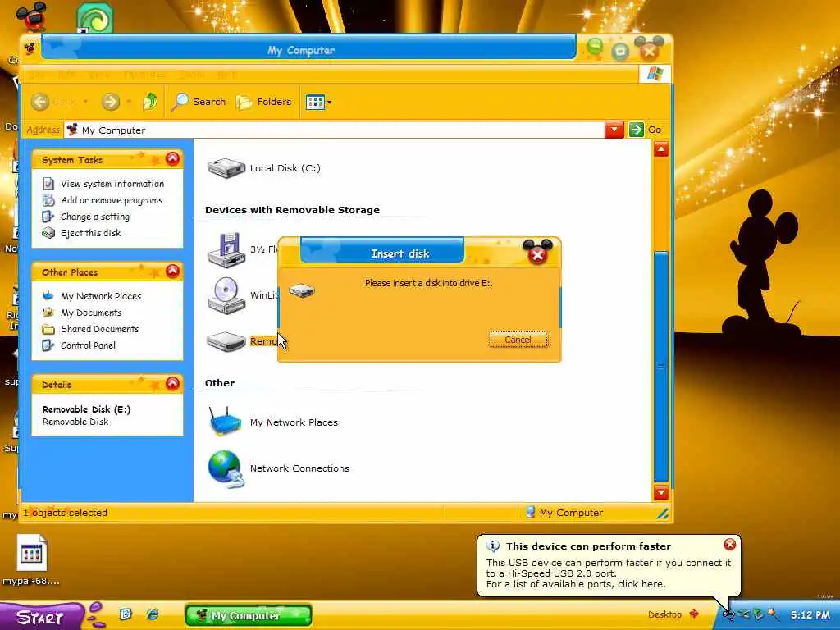Click the Windows flag logo in menu bar
The image size is (840, 630).
point(655,74)
